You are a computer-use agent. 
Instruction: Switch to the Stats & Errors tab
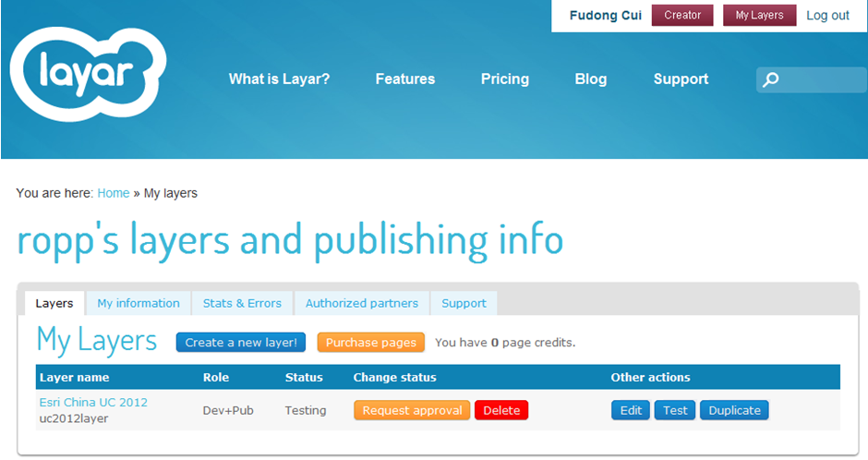242,303
